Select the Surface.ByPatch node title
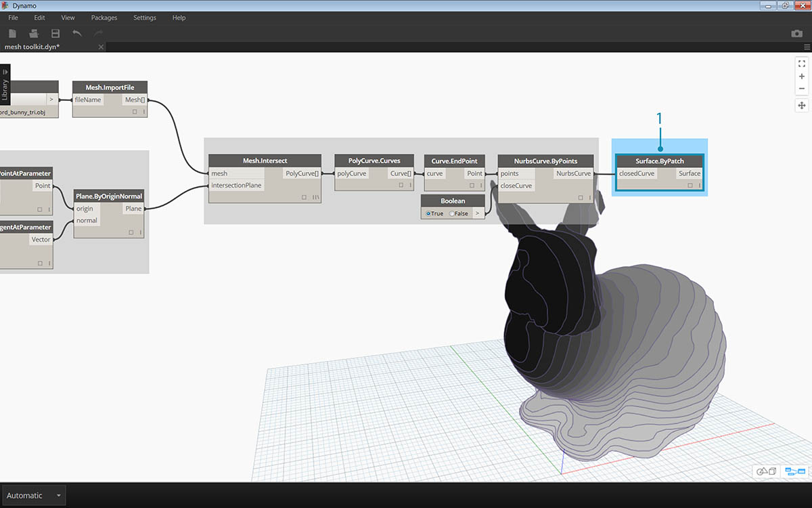812x508 pixels. (660, 161)
